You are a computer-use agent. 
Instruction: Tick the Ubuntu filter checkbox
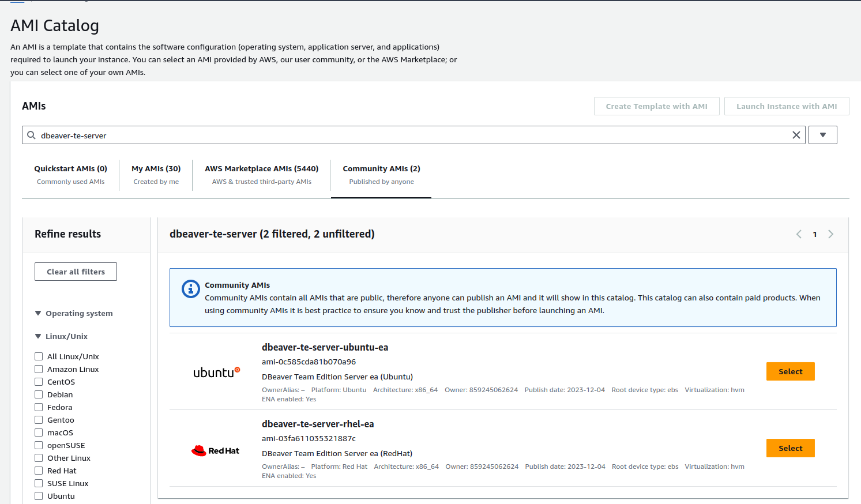tap(39, 496)
